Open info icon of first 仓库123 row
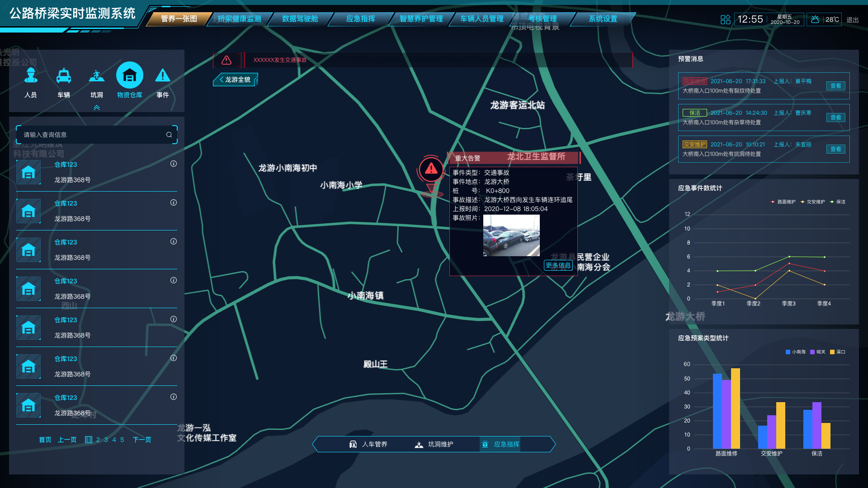This screenshot has height=488, width=868. 174,164
